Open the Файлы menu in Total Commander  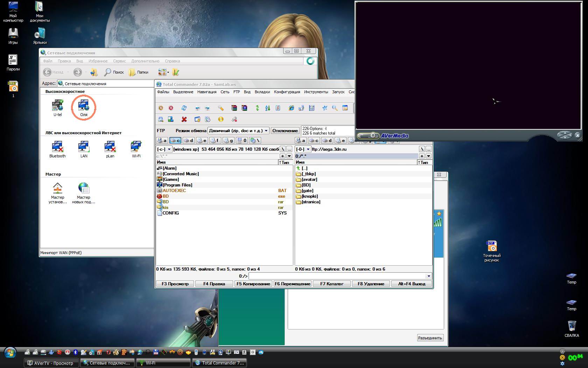[163, 92]
